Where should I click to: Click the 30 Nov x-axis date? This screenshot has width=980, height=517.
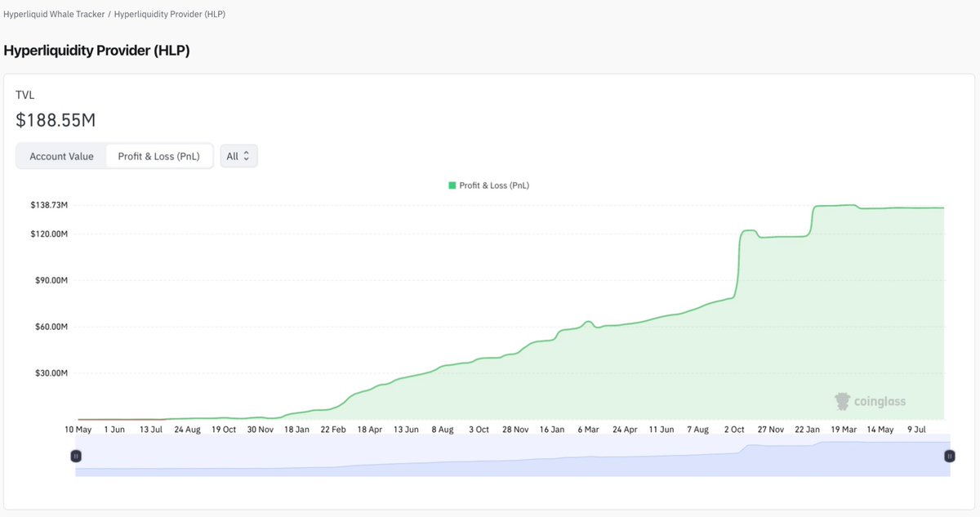[x=261, y=429]
